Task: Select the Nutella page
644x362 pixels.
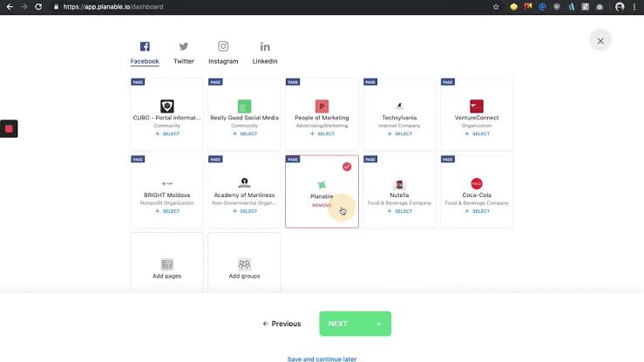Action: [x=399, y=211]
